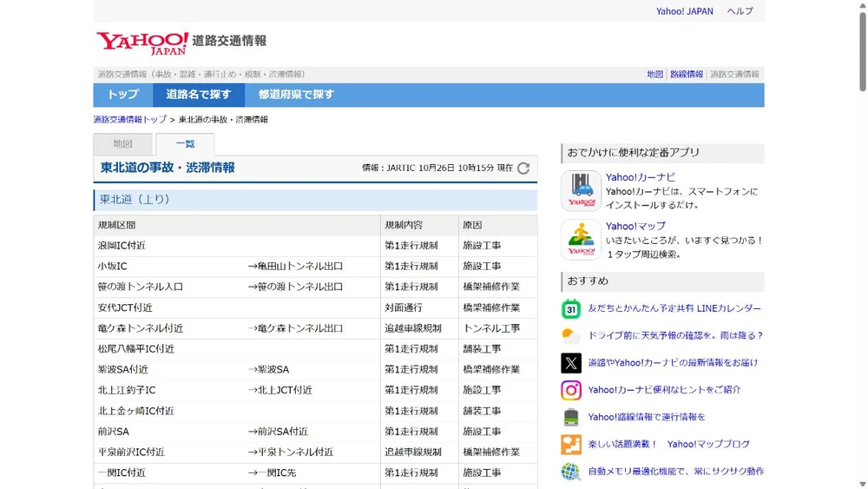Click the X social icon
868x489 pixels.
pyautogui.click(x=571, y=363)
